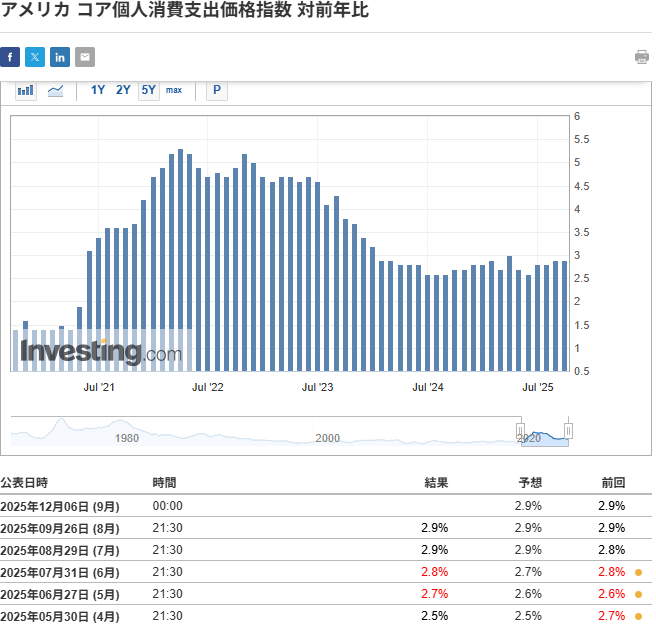Image resolution: width=656 pixels, height=634 pixels.
Task: Share page by email icon
Action: click(x=85, y=57)
